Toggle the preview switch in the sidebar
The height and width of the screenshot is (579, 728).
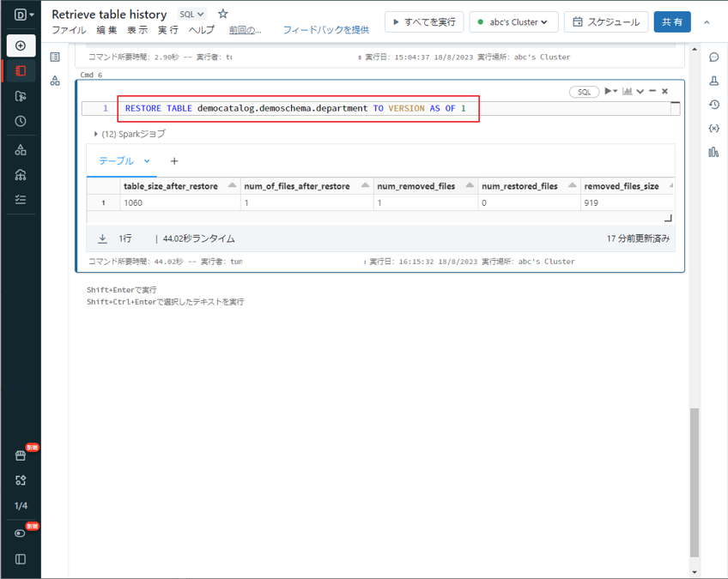click(21, 533)
